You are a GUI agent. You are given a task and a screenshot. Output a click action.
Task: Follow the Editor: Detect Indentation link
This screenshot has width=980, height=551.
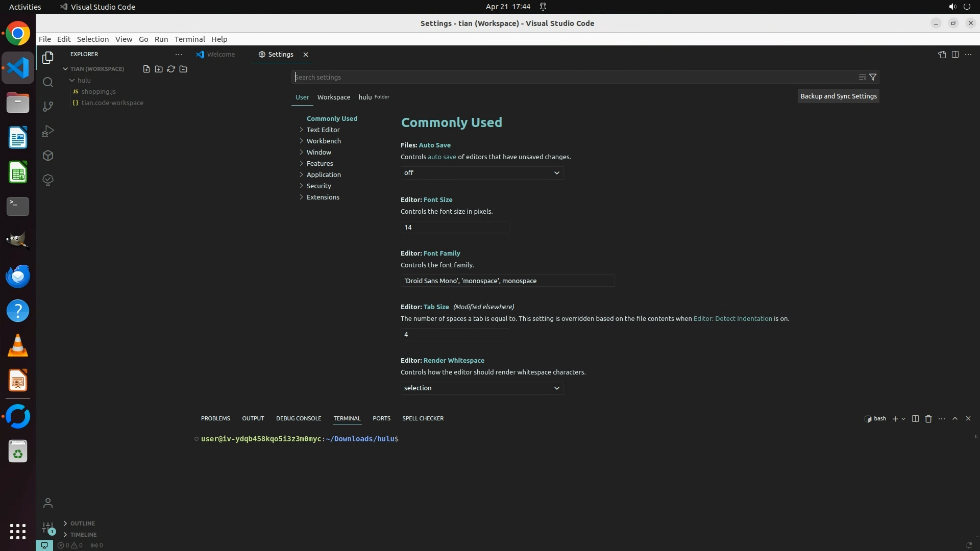pos(732,318)
